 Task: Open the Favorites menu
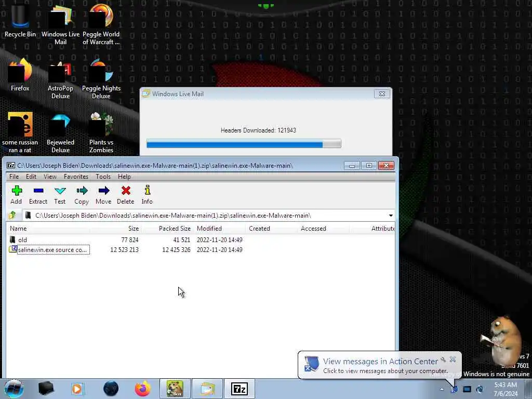[x=76, y=177]
